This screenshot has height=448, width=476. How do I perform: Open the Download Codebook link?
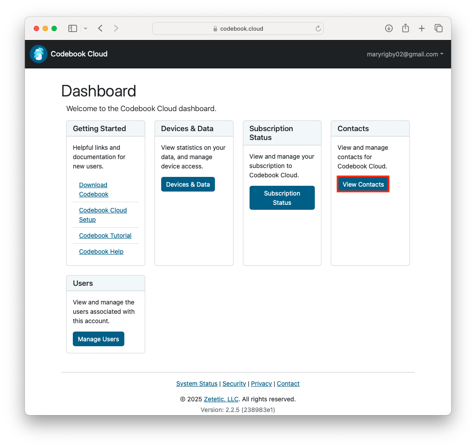[x=93, y=189]
